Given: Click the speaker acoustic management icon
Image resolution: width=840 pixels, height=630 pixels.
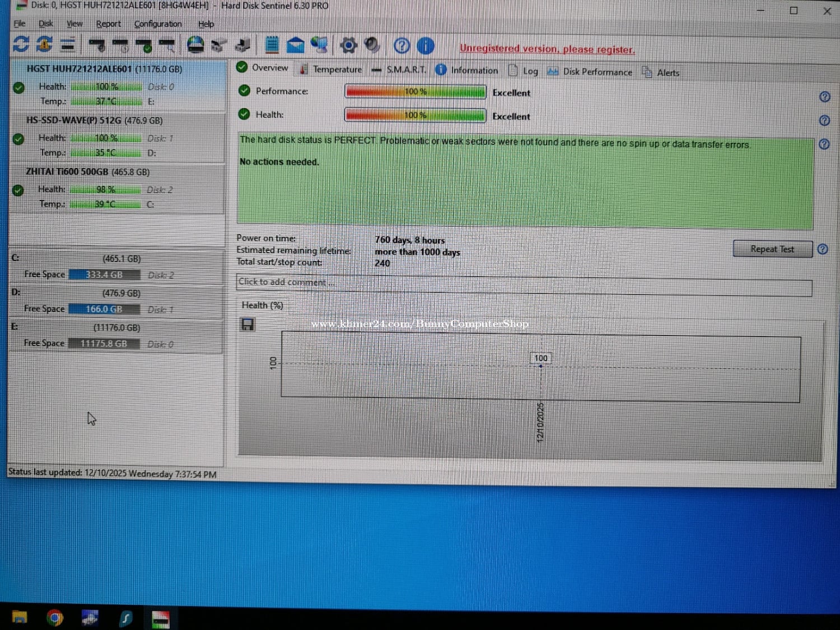Looking at the screenshot, I should (372, 45).
